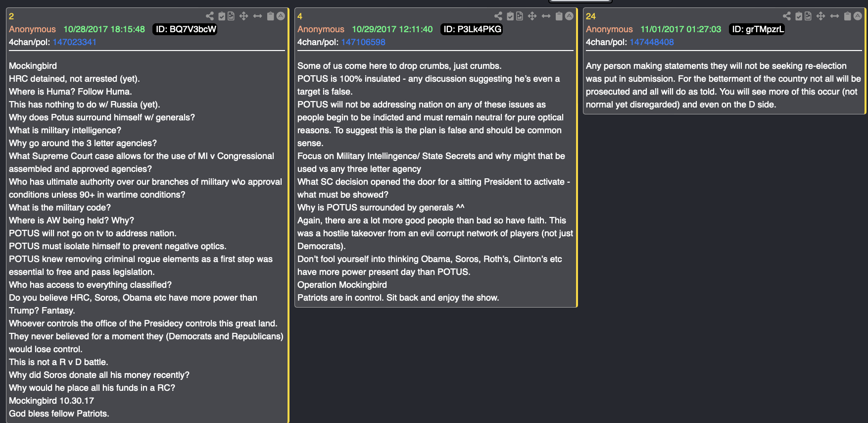Screen dimensions: 868x423
Task: Click the first line 'Mockingbird' in post 2
Action: [33, 66]
